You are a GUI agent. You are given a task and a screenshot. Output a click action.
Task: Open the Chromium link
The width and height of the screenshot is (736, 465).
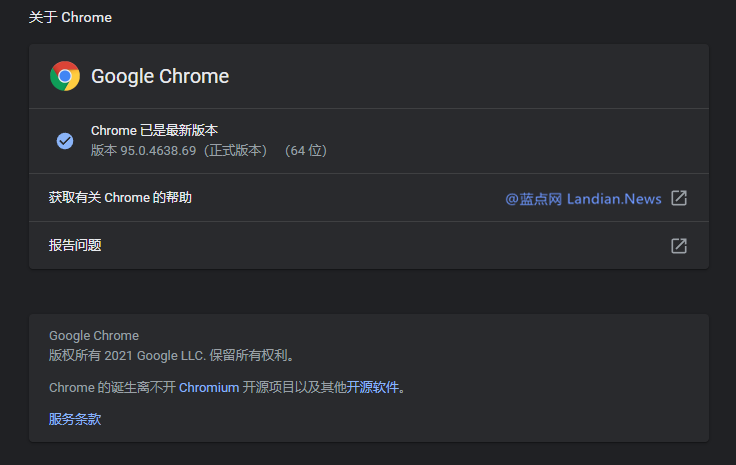[209, 387]
